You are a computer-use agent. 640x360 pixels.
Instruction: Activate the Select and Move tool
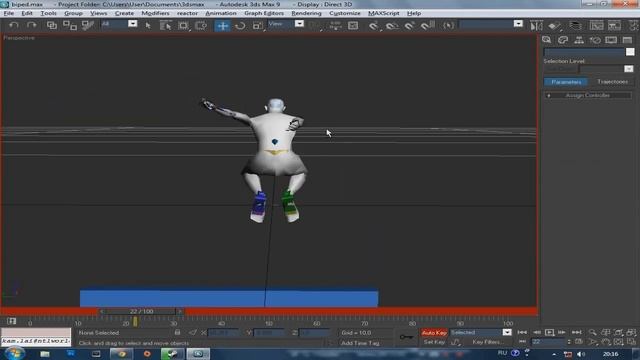[x=222, y=26]
